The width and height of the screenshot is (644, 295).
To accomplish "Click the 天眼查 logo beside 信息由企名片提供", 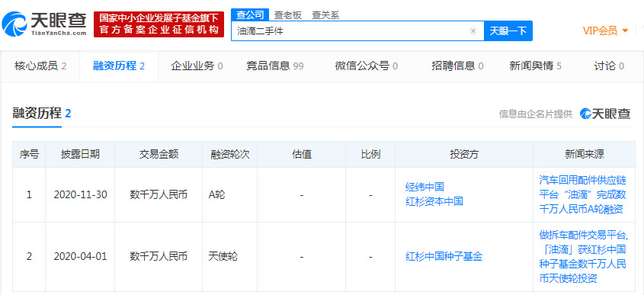I will (x=605, y=114).
